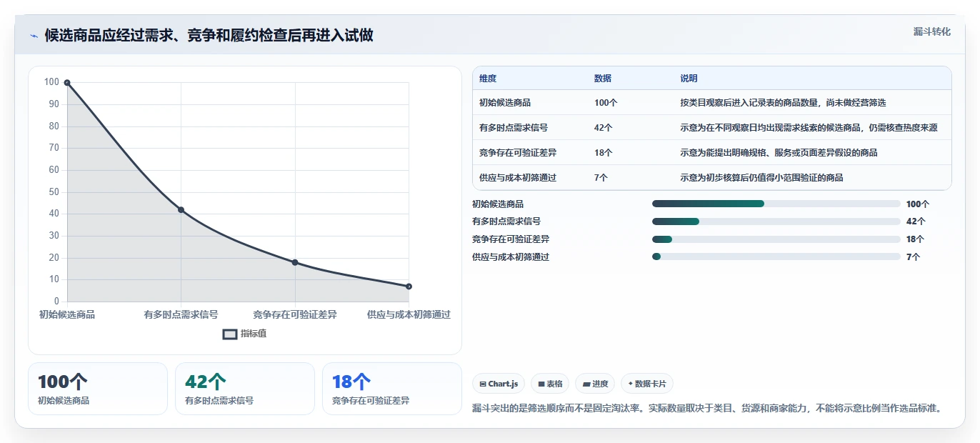Click the 18个 value beside the progress bar
The image size is (980, 443).
pos(915,239)
